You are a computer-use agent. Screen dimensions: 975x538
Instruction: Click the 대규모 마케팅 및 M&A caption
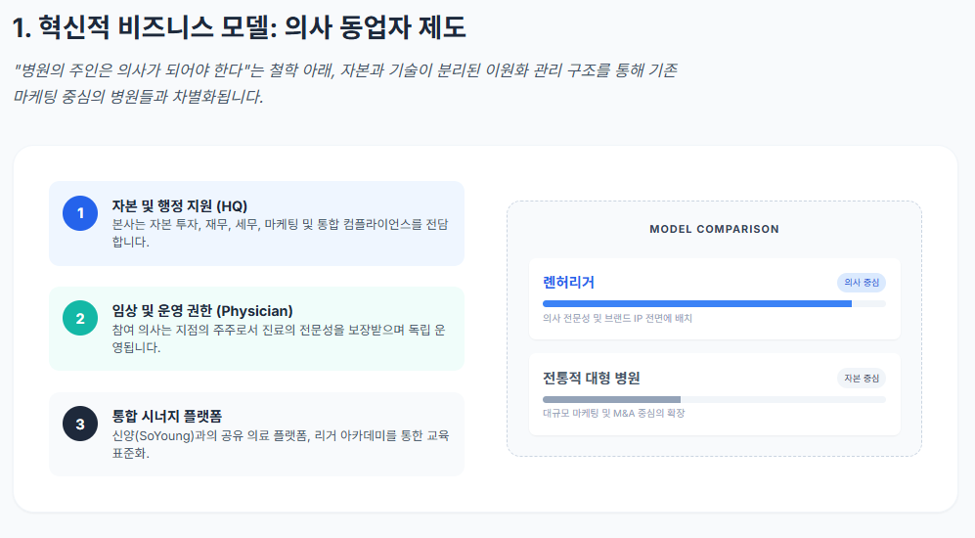(x=614, y=413)
